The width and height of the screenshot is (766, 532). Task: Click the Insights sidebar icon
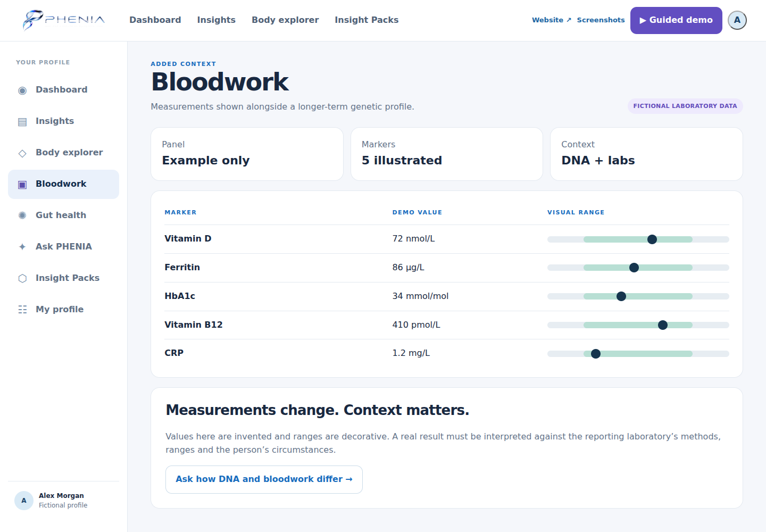click(22, 122)
